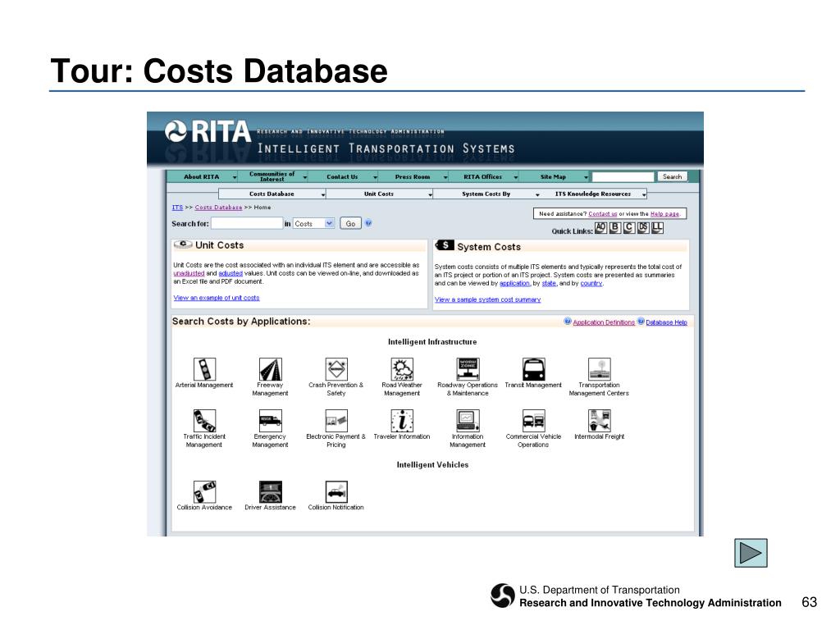Select Crash Prevention & Safety icon

[336, 369]
